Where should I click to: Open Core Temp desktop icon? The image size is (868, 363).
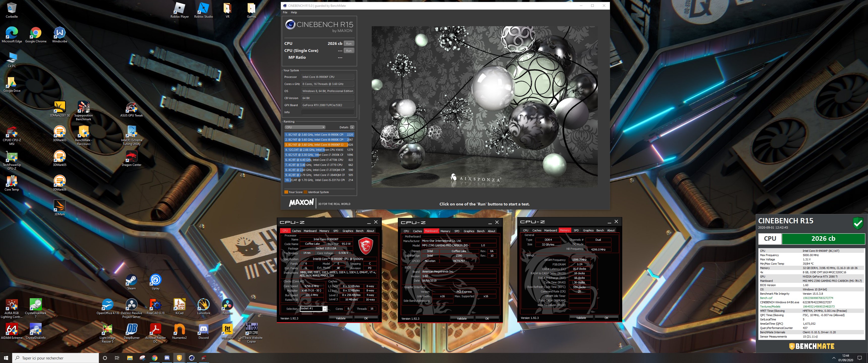(12, 183)
